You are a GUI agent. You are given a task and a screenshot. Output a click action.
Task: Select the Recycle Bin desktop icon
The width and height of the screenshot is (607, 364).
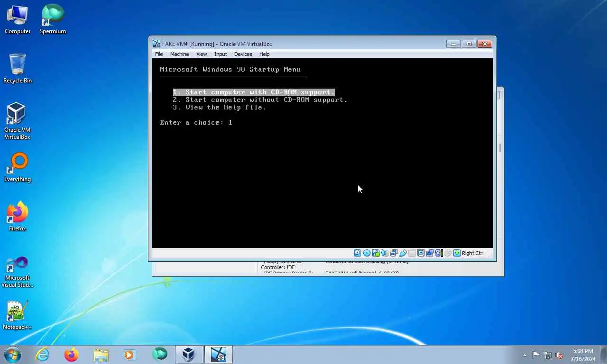click(18, 69)
